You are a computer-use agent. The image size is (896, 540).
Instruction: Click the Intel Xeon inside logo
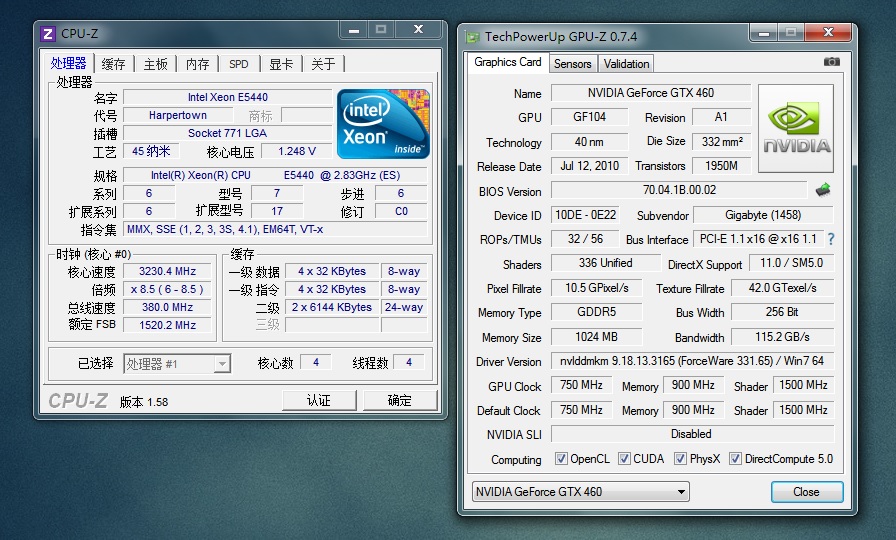pyautogui.click(x=383, y=124)
